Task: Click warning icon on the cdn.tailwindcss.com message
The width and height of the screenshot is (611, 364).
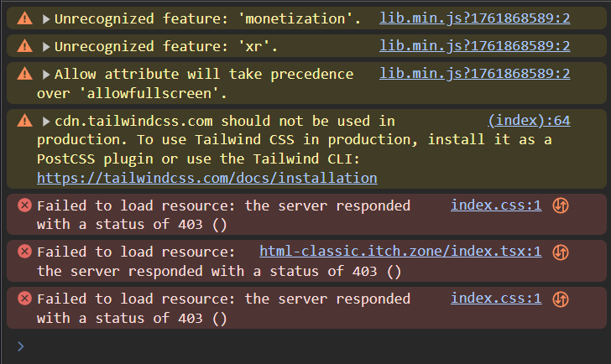Action: 24,122
